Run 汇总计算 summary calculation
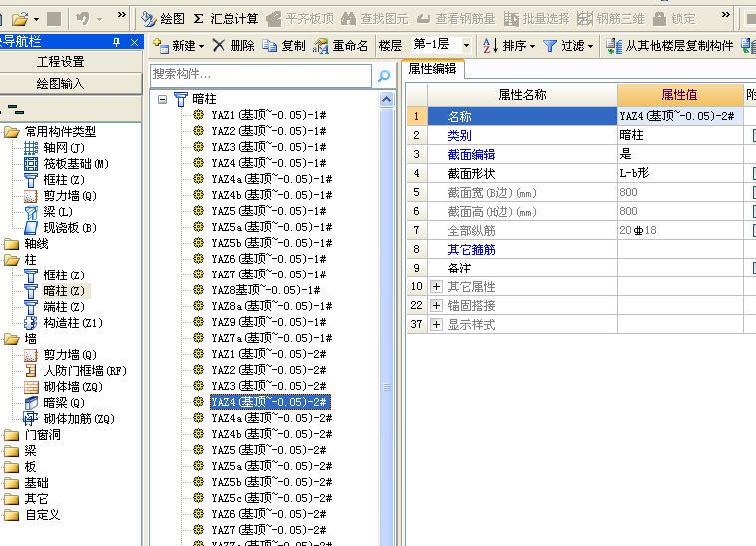Screen dimensions: 756x546 coord(226,19)
